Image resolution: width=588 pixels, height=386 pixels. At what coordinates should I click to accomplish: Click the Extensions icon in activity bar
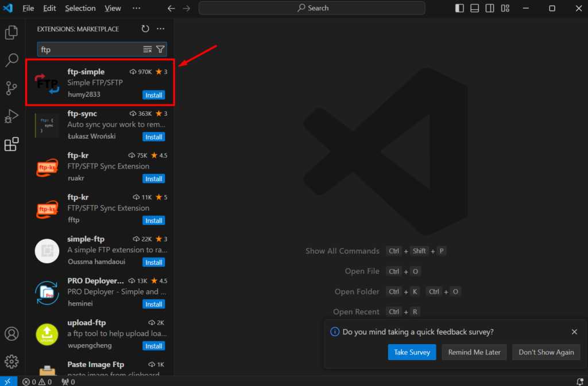pos(11,144)
